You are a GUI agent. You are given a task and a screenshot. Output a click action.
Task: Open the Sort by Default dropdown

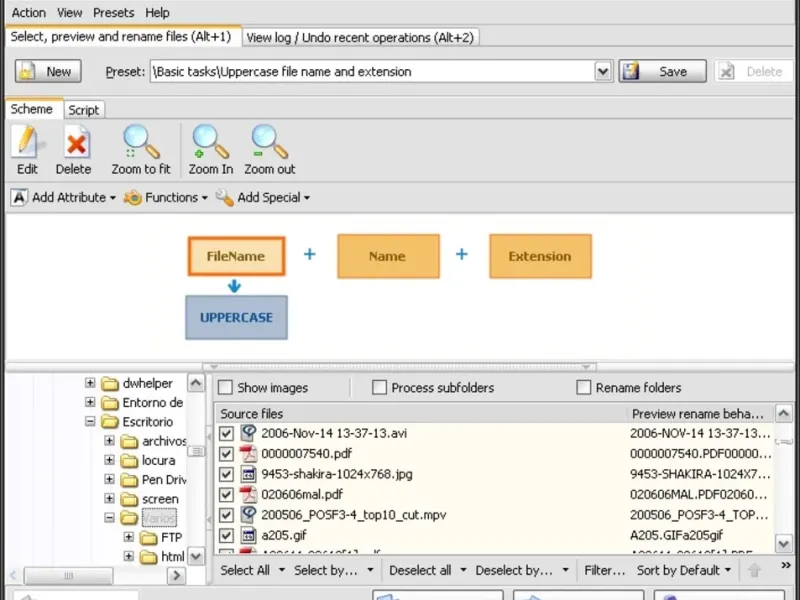[x=684, y=570]
